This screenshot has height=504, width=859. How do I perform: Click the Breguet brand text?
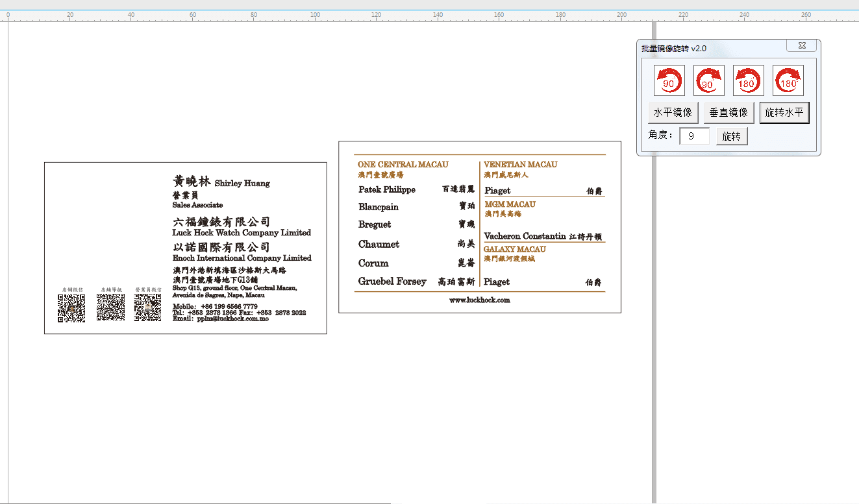(x=376, y=224)
